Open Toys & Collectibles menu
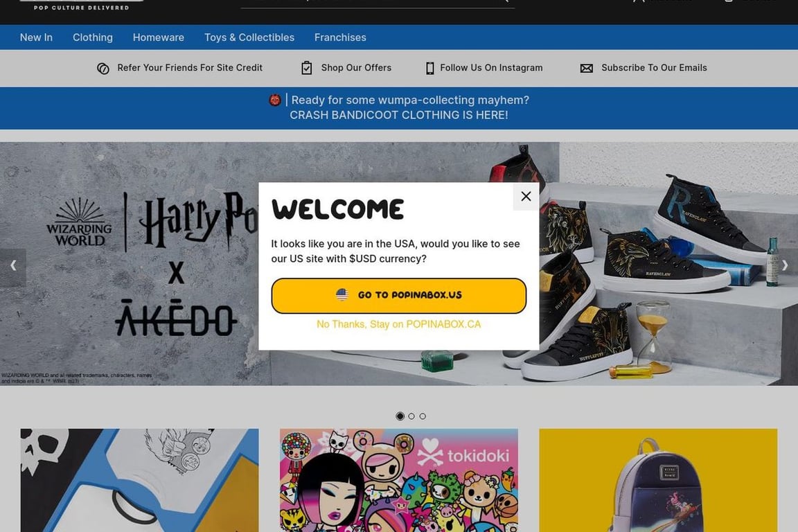This screenshot has width=798, height=532. 249,37
